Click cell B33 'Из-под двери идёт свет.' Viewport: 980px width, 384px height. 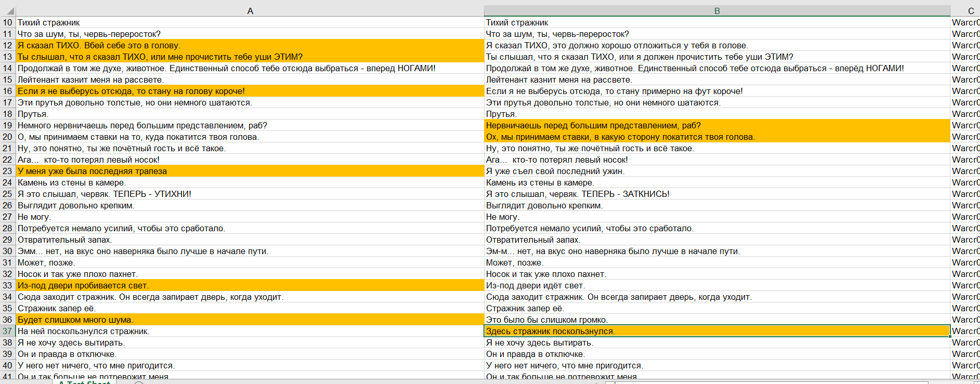coord(717,285)
